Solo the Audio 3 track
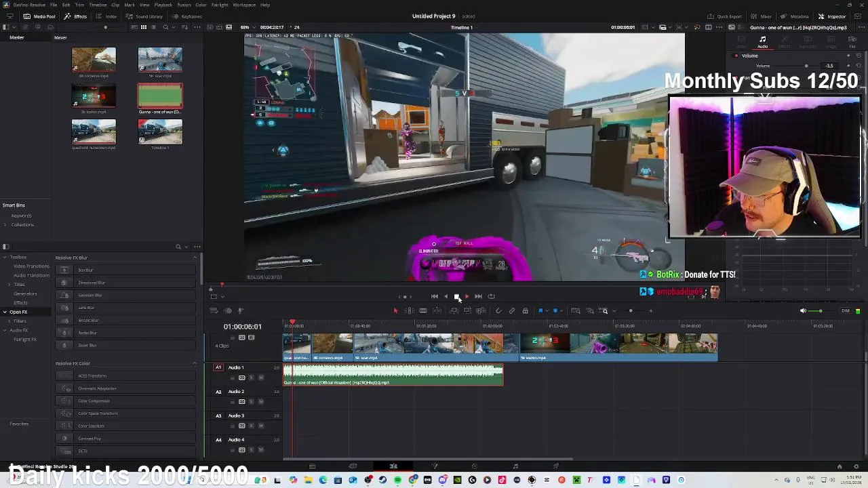The height and width of the screenshot is (488, 868). click(x=252, y=426)
